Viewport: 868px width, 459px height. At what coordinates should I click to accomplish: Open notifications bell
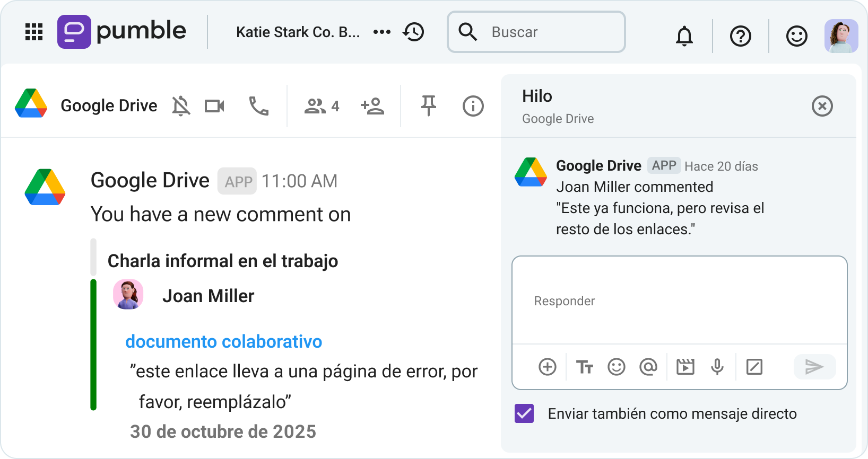click(x=684, y=36)
